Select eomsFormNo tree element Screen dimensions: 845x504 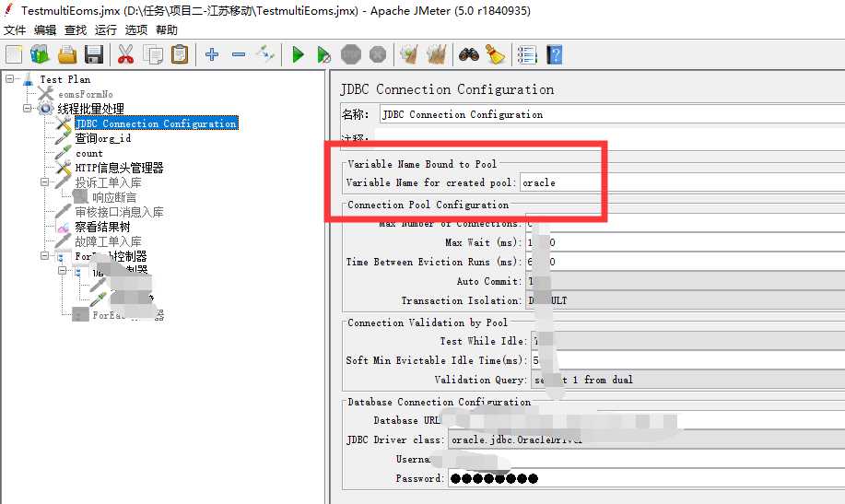click(86, 94)
